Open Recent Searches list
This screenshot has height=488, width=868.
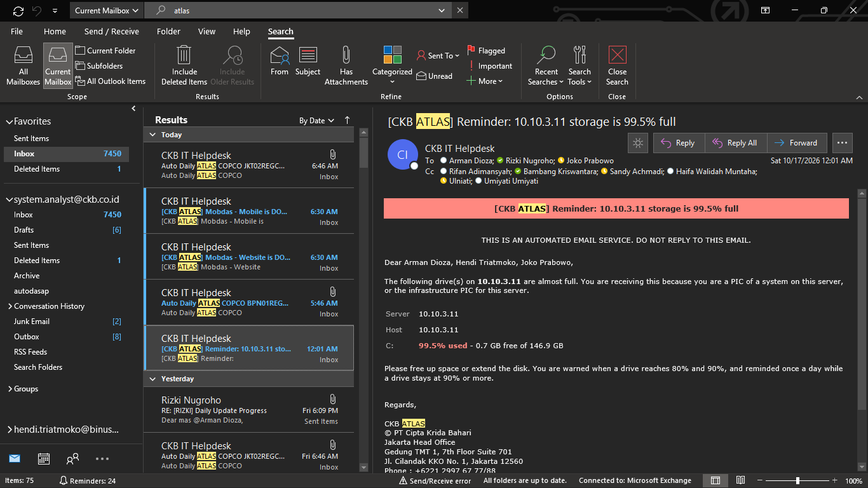coord(546,65)
